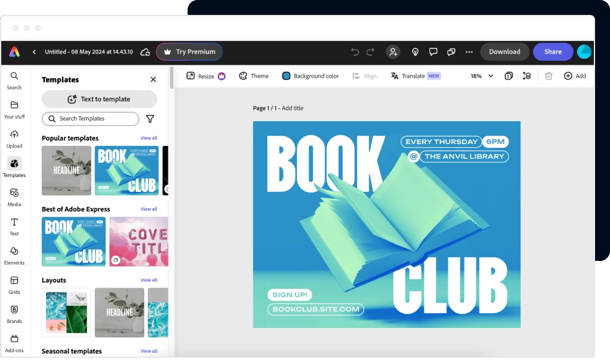Open the three-dot more options menu
This screenshot has height=364, width=610.
pyautogui.click(x=469, y=52)
